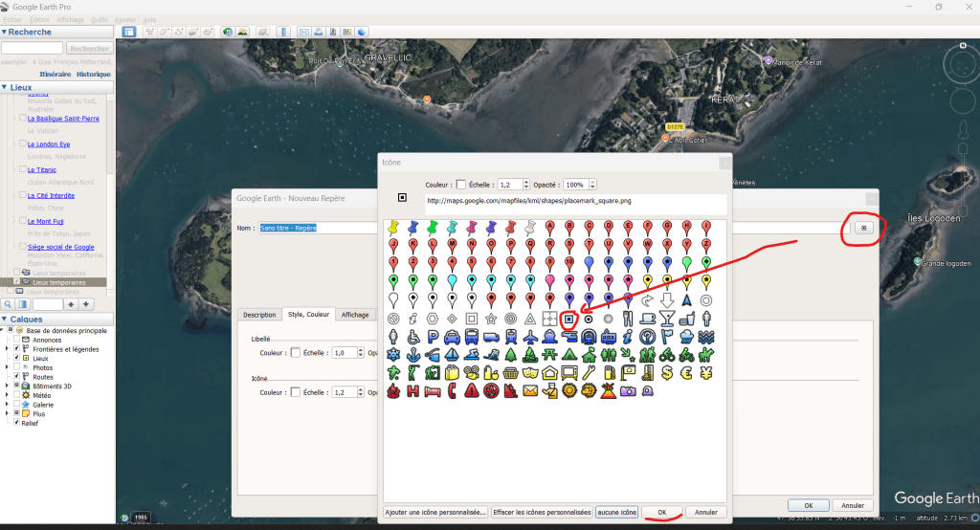Choose the red paddle marker labeled Z
The width and height of the screenshot is (980, 530).
(706, 246)
